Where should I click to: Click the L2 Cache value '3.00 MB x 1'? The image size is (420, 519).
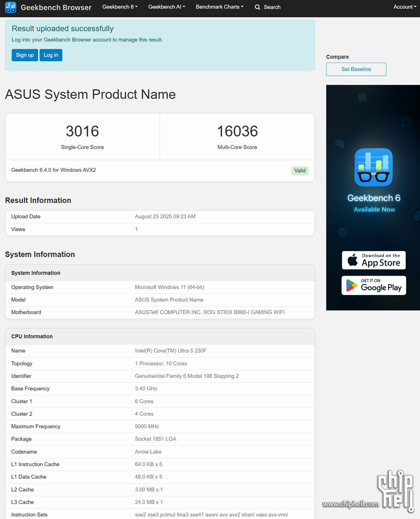[x=149, y=489]
